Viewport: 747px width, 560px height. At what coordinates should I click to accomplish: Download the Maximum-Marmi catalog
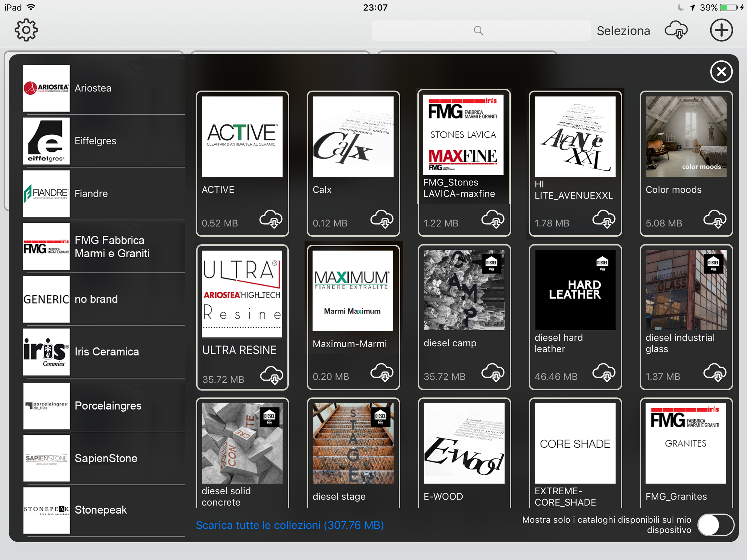point(382,372)
